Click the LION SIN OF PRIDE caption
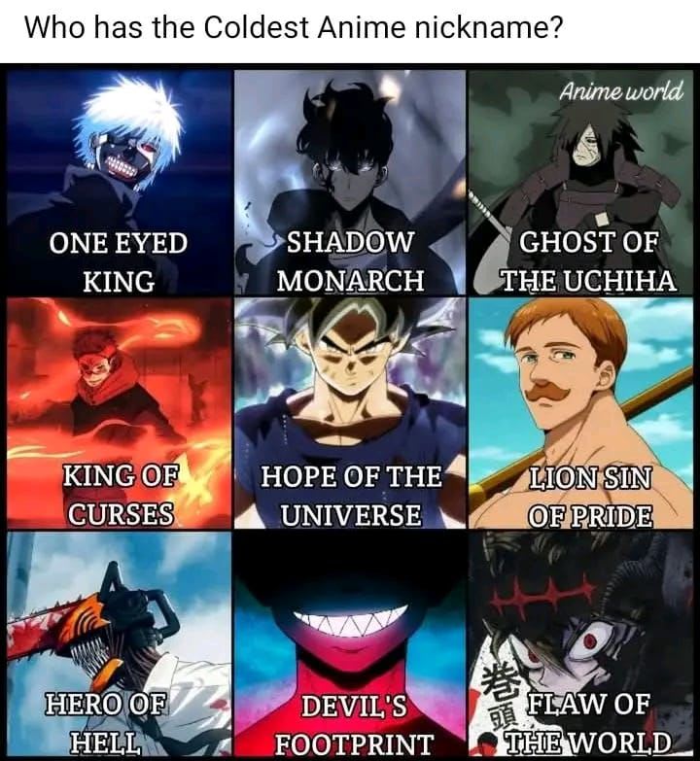Image resolution: width=700 pixels, height=761 pixels. (x=590, y=496)
